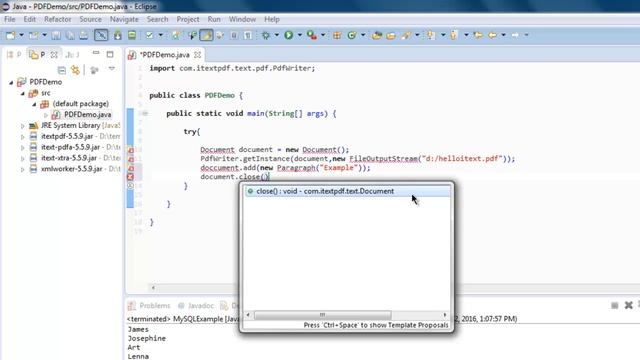Open the Search menu
This screenshot has width=640, height=360.
158,19
